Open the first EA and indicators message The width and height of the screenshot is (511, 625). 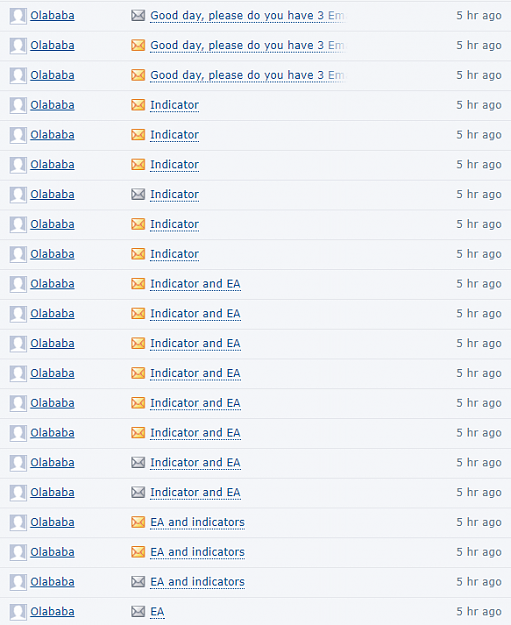click(x=197, y=522)
